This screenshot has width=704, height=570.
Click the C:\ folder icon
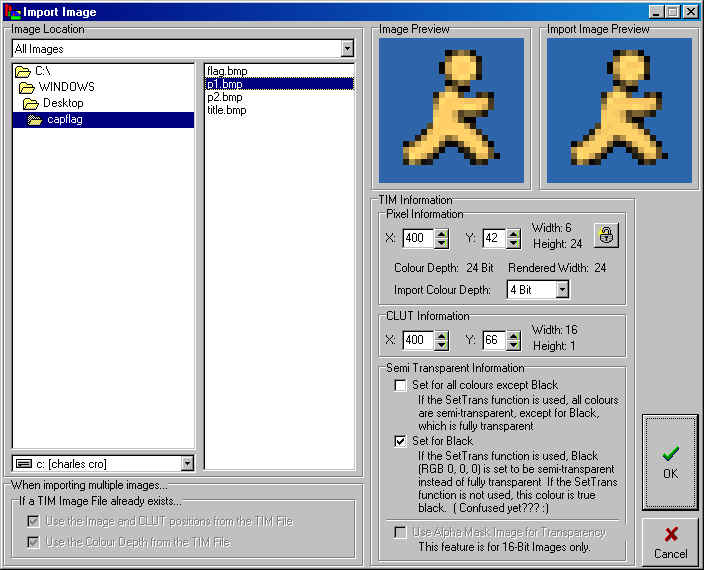click(22, 71)
